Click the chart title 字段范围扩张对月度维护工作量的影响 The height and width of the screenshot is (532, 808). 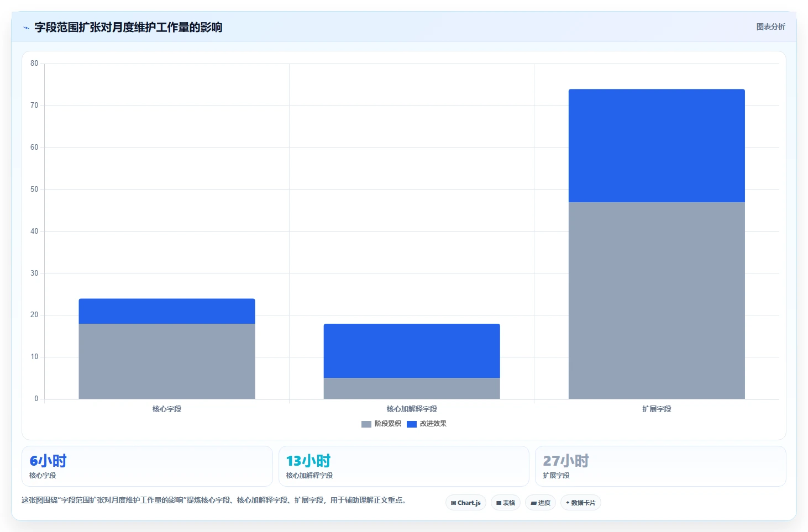coord(128,27)
